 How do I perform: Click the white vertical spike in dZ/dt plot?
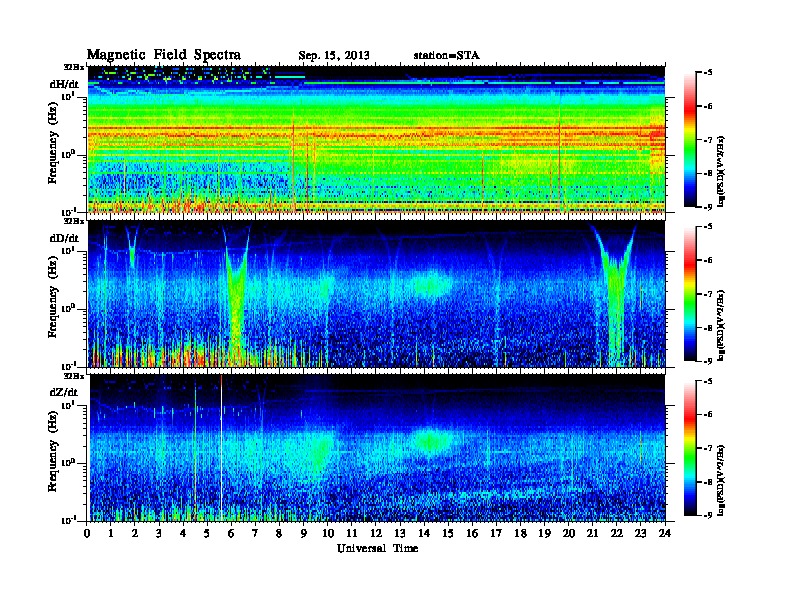click(x=221, y=448)
